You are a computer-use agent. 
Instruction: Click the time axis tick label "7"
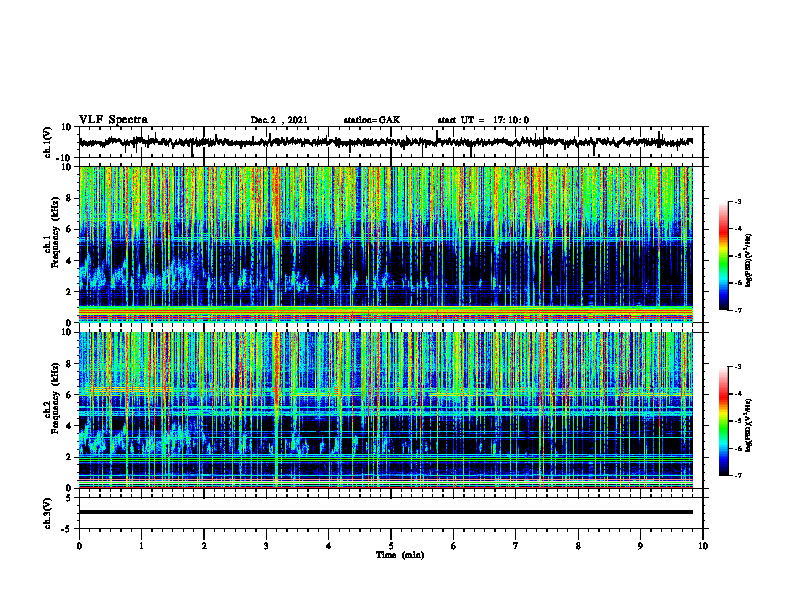[516, 546]
